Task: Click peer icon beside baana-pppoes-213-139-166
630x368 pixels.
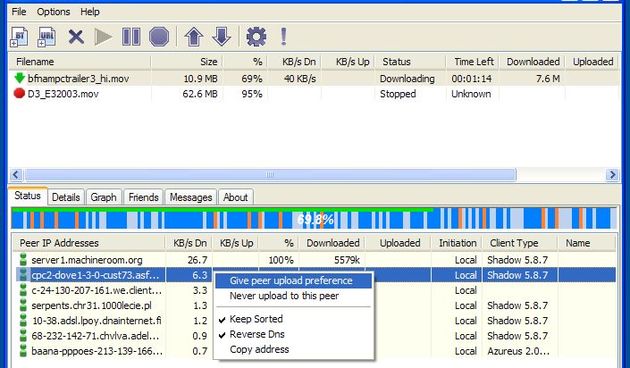Action: 23,351
